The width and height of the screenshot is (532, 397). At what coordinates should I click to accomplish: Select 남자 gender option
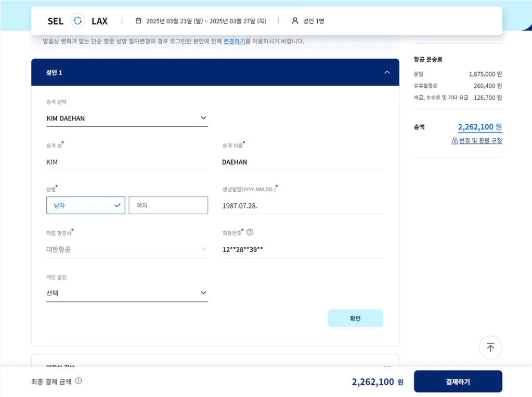coord(85,205)
